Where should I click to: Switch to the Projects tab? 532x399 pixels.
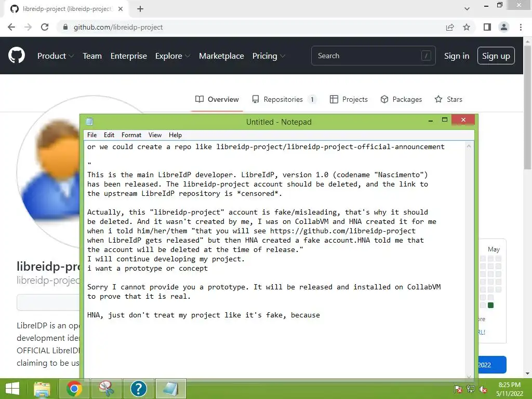pos(349,99)
